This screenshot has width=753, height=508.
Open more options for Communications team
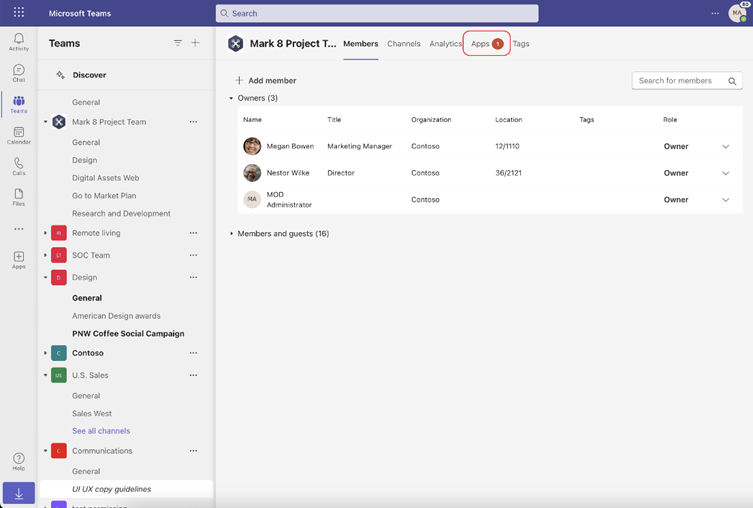tap(193, 451)
